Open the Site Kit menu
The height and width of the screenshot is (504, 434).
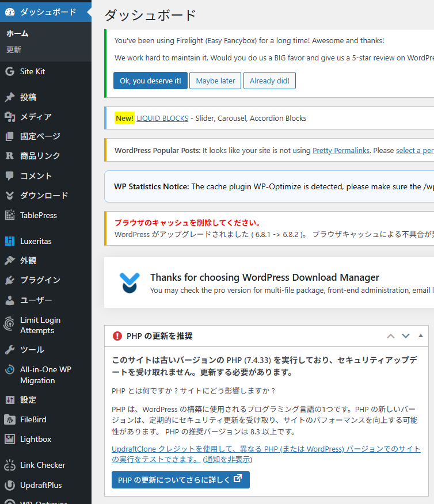pyautogui.click(x=45, y=71)
